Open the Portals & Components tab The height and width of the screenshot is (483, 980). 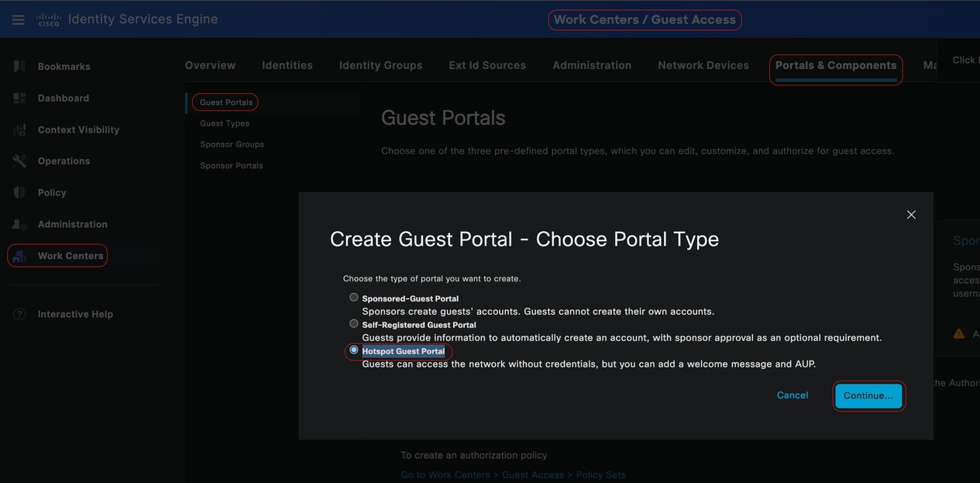[x=836, y=65]
